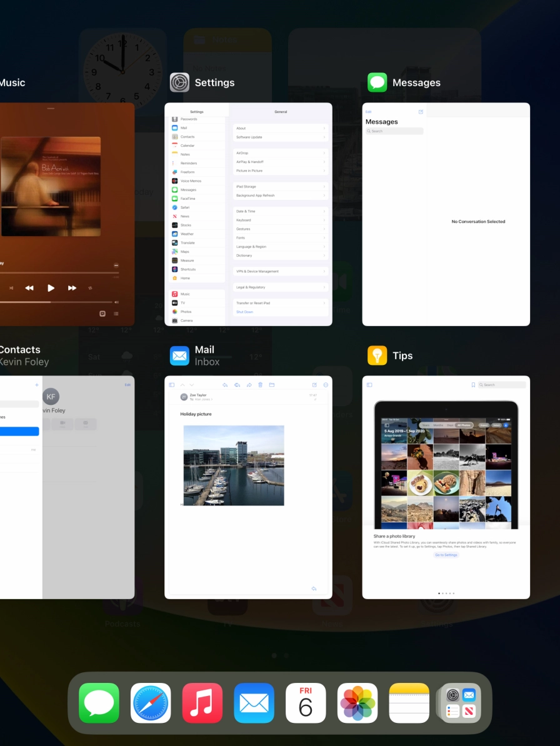Toggle repeat in the Music player
560x746 pixels.
click(91, 288)
